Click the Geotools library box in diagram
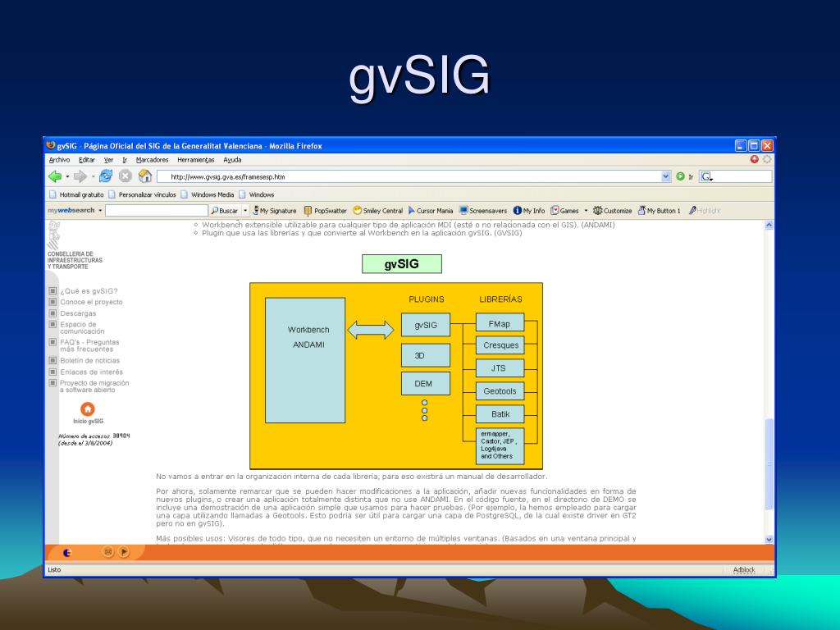 [x=500, y=391]
